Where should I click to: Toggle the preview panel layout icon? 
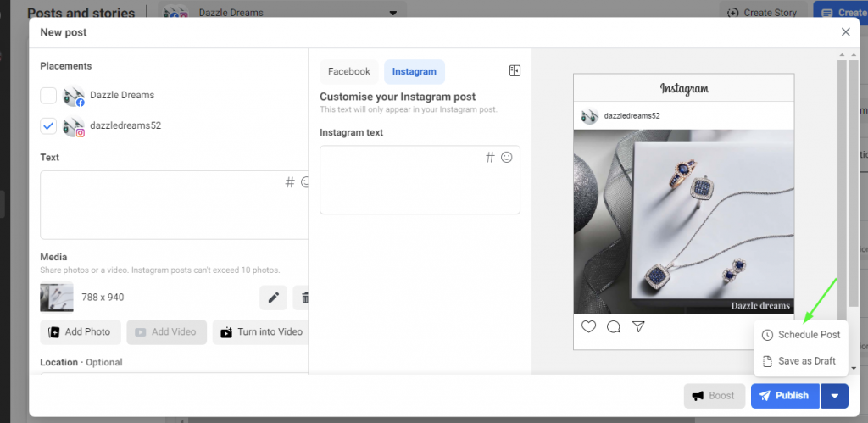(x=515, y=71)
